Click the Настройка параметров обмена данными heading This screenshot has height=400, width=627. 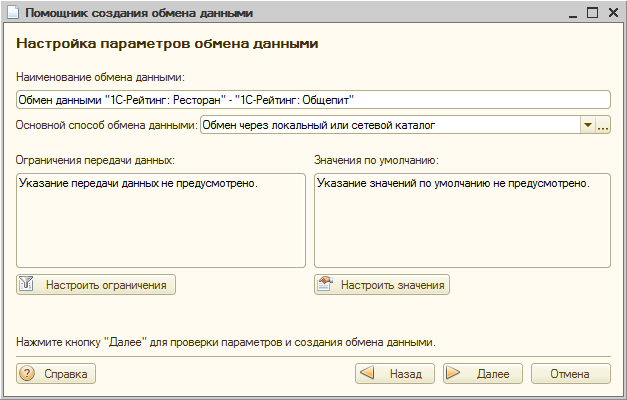click(168, 45)
